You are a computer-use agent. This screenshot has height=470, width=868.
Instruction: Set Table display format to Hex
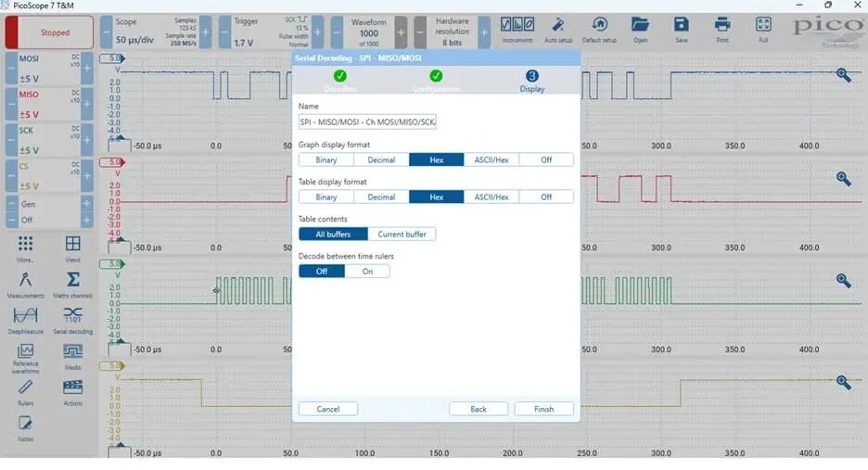coord(436,197)
